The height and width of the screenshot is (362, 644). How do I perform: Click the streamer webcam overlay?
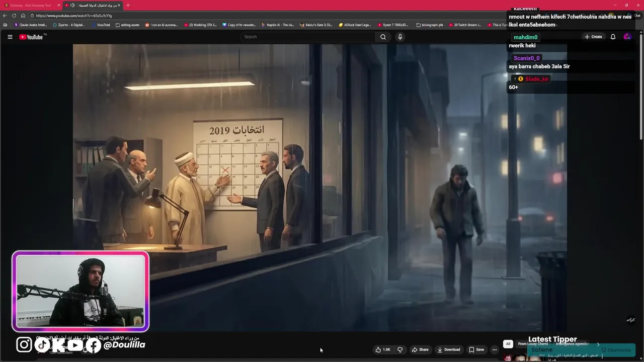(x=80, y=291)
